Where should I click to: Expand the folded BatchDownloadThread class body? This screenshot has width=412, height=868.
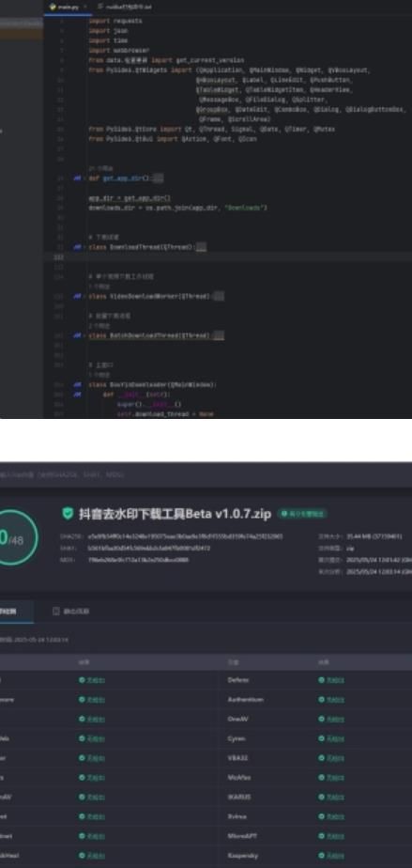coord(219,335)
